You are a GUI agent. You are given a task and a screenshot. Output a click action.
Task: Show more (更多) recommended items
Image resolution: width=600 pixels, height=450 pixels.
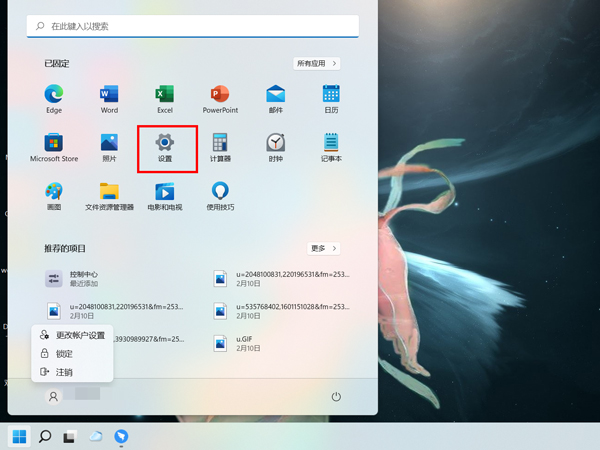coord(323,248)
